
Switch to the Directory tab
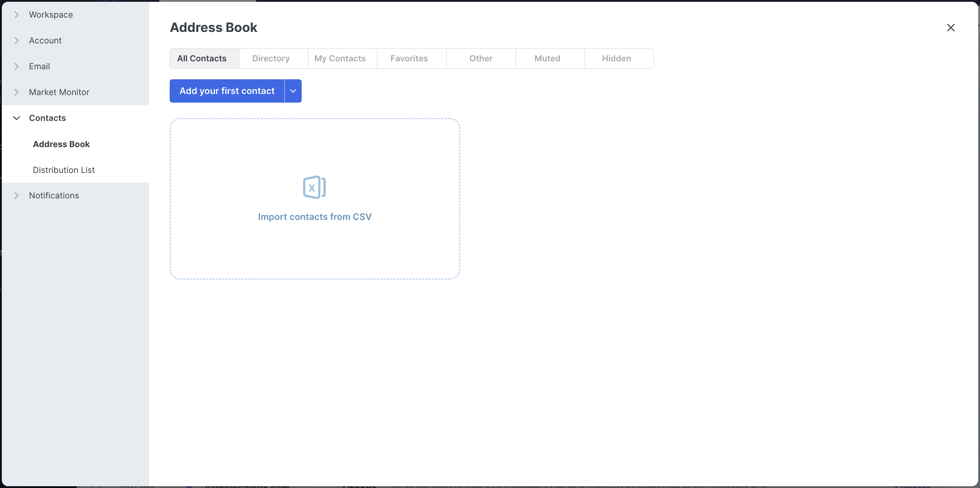tap(271, 58)
